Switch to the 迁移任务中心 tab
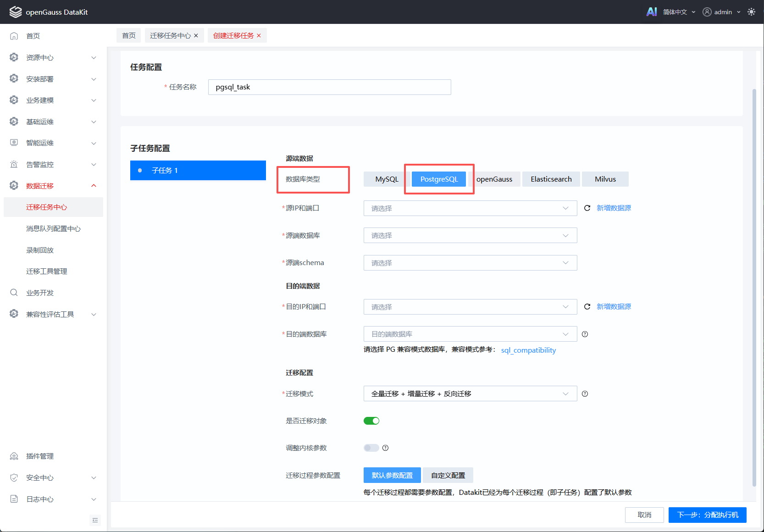This screenshot has width=764, height=532. click(x=170, y=36)
